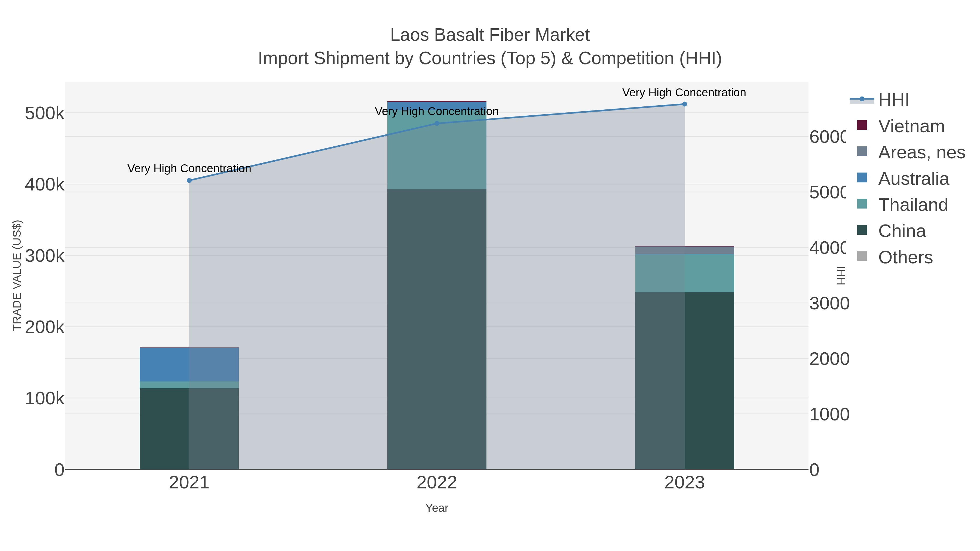Image resolution: width=980 pixels, height=551 pixels.
Task: Click the 2023 HHI data point
Action: (684, 104)
